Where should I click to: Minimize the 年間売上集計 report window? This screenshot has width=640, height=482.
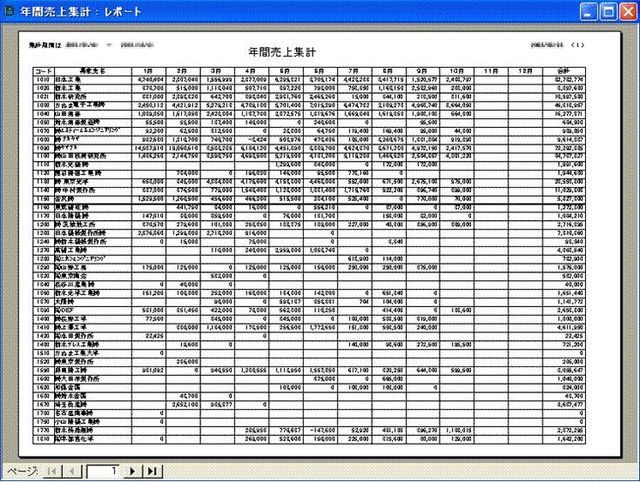coord(588,11)
